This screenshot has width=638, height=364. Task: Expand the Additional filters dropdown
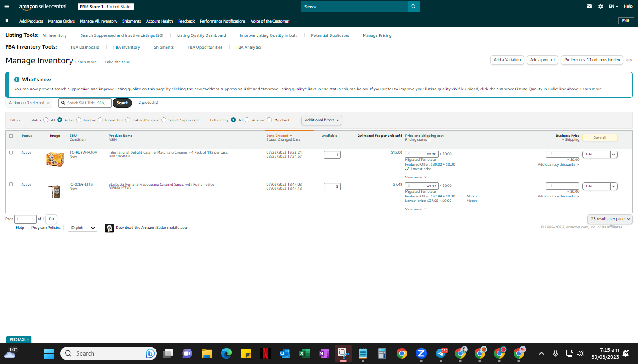(x=322, y=120)
